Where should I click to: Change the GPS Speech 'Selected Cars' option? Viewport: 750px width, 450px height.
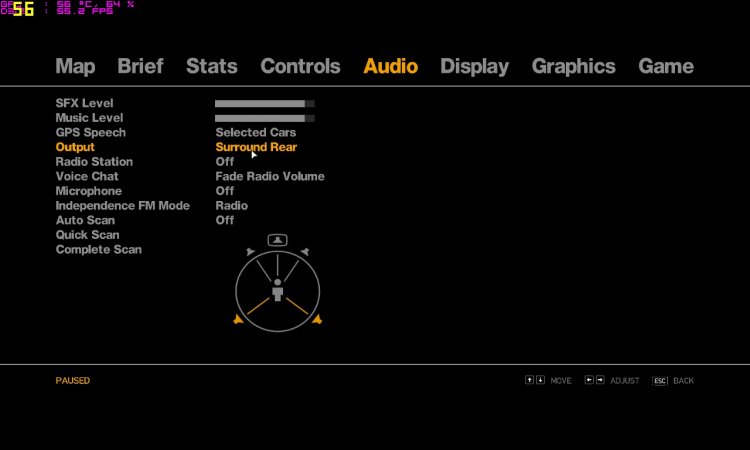(255, 133)
